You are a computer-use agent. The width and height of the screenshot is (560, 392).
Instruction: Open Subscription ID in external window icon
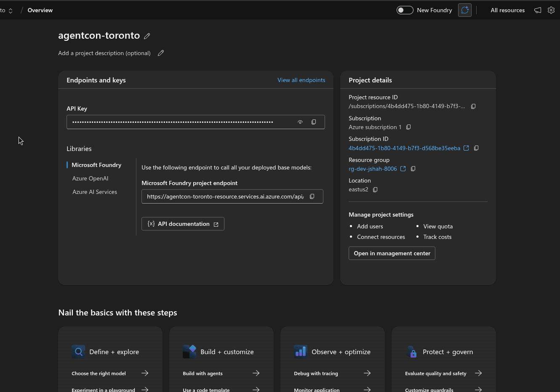pos(466,148)
